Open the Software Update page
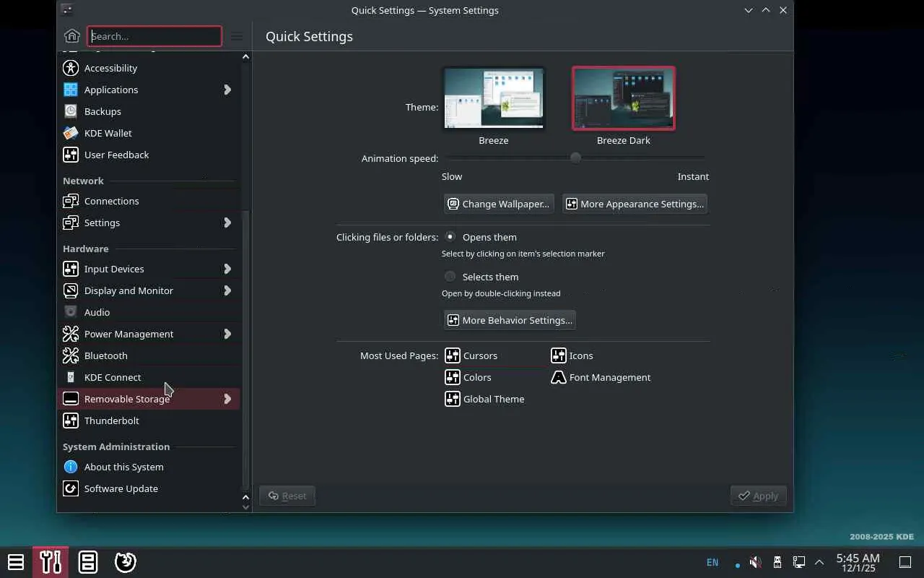Screen dimensions: 924x578 pos(149,488)
